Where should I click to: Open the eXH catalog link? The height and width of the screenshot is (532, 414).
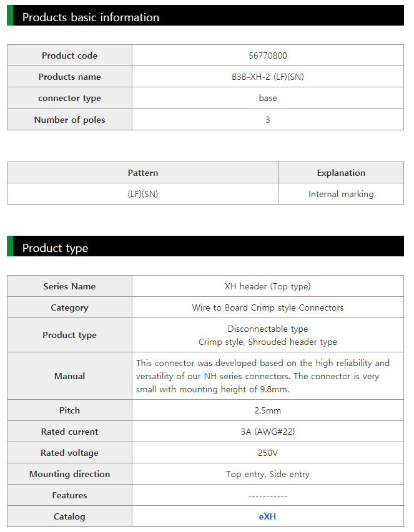tap(267, 516)
